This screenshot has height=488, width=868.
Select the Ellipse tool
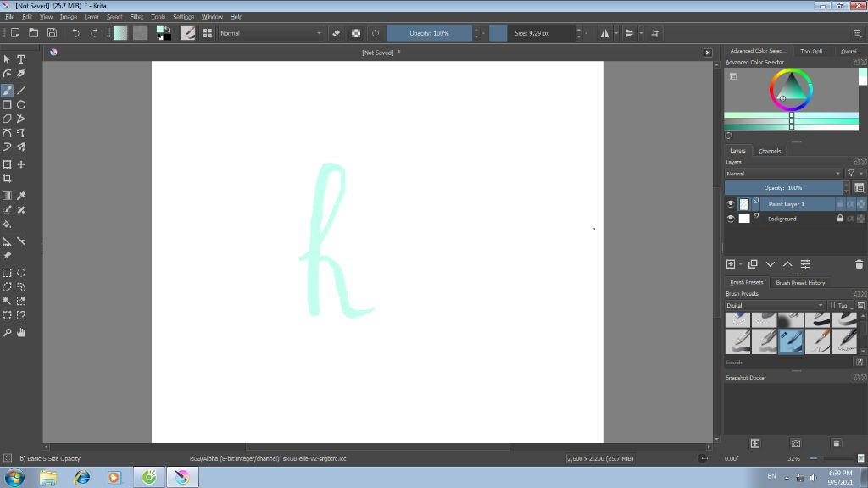pyautogui.click(x=21, y=104)
